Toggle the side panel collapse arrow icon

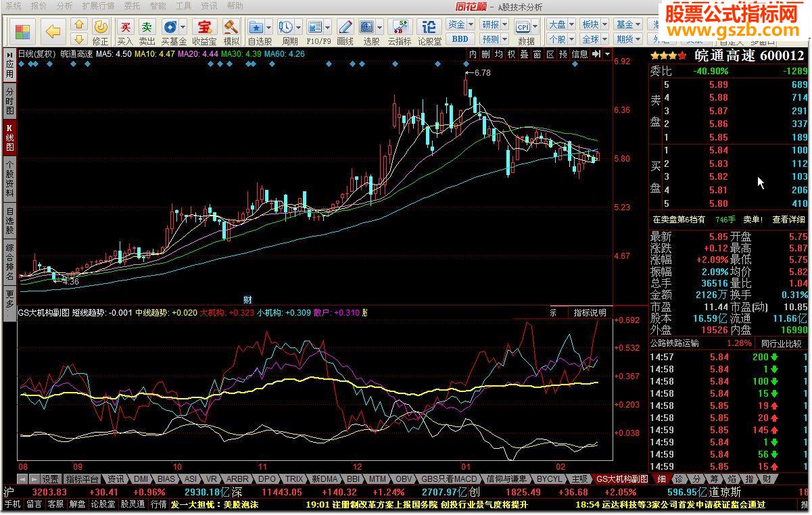pos(597,54)
